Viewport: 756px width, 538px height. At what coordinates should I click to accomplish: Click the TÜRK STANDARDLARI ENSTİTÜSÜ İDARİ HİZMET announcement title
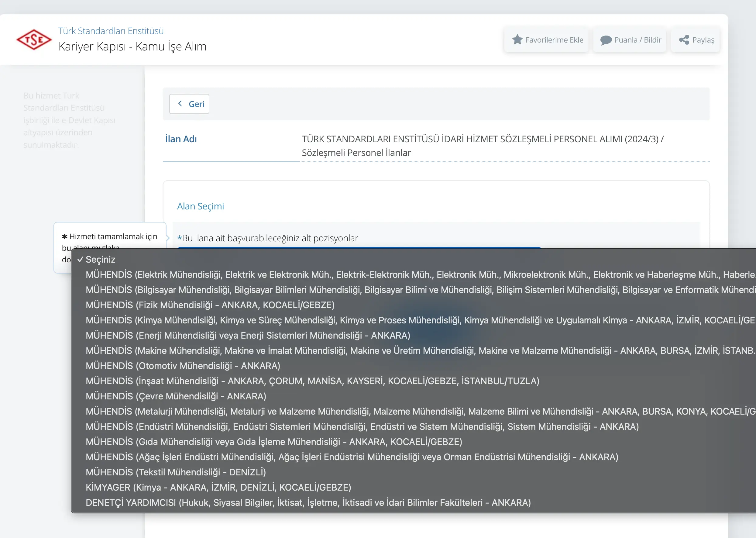pyautogui.click(x=483, y=146)
